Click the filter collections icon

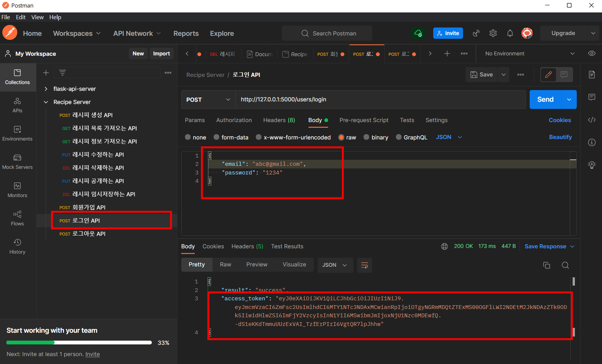(63, 73)
